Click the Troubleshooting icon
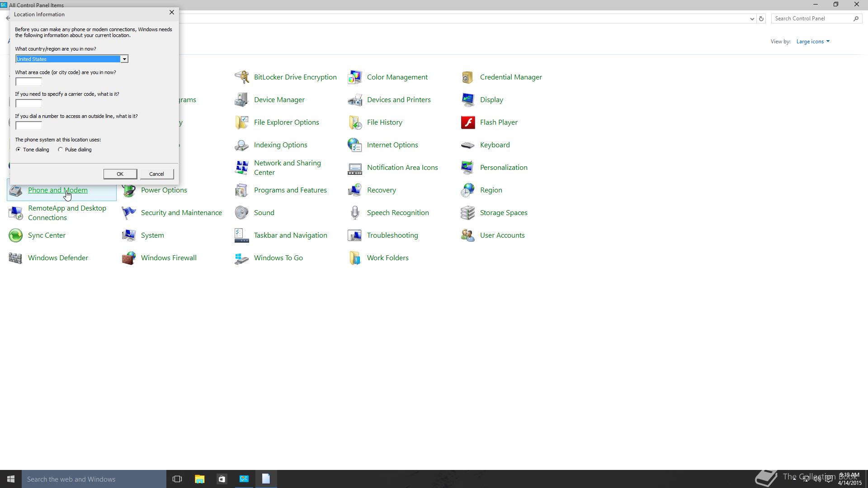Viewport: 868px width, 488px height. [x=355, y=235]
